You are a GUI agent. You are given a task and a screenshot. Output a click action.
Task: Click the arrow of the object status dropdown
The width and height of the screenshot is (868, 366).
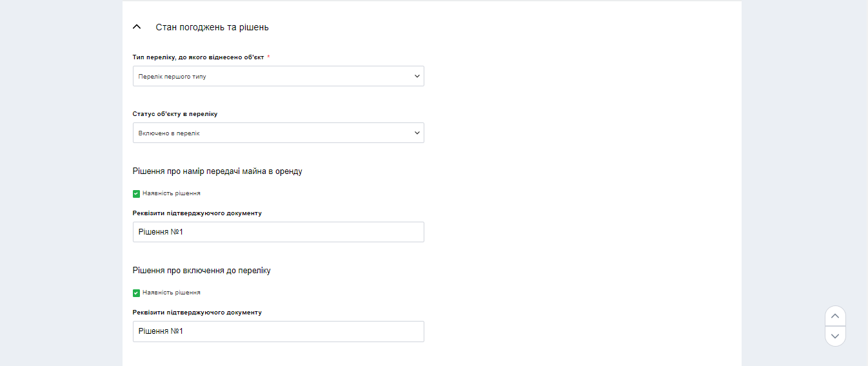click(417, 133)
